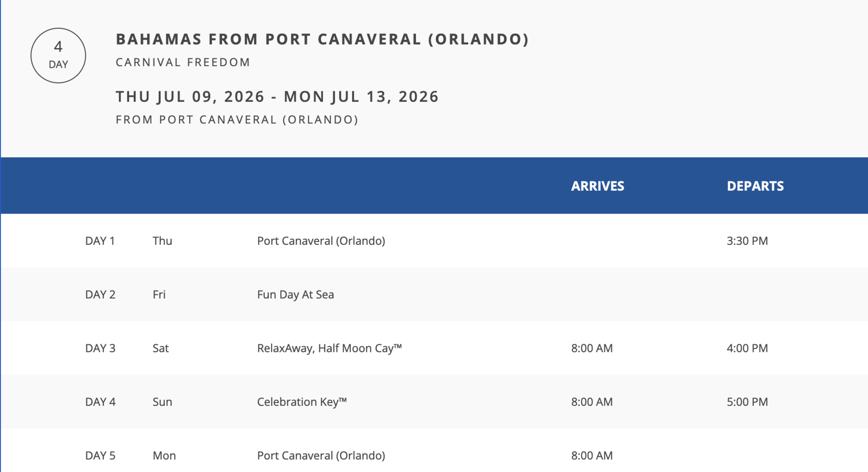Click the Bahamas from Port Canaveral heading
Screen dimensions: 868x472
coord(322,39)
